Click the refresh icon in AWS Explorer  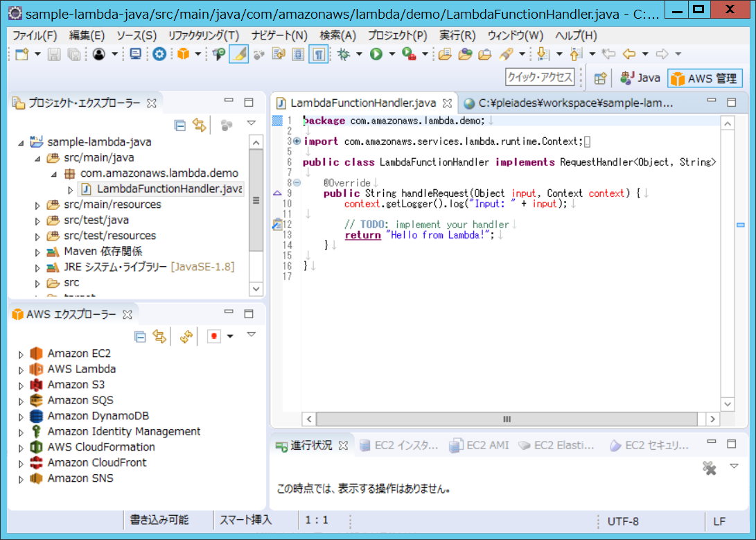click(x=186, y=336)
